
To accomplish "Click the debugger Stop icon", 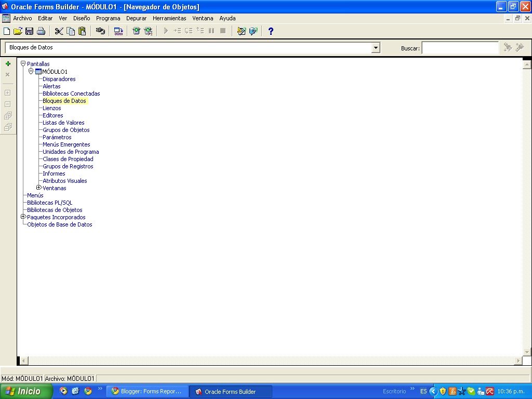I will click(x=223, y=31).
